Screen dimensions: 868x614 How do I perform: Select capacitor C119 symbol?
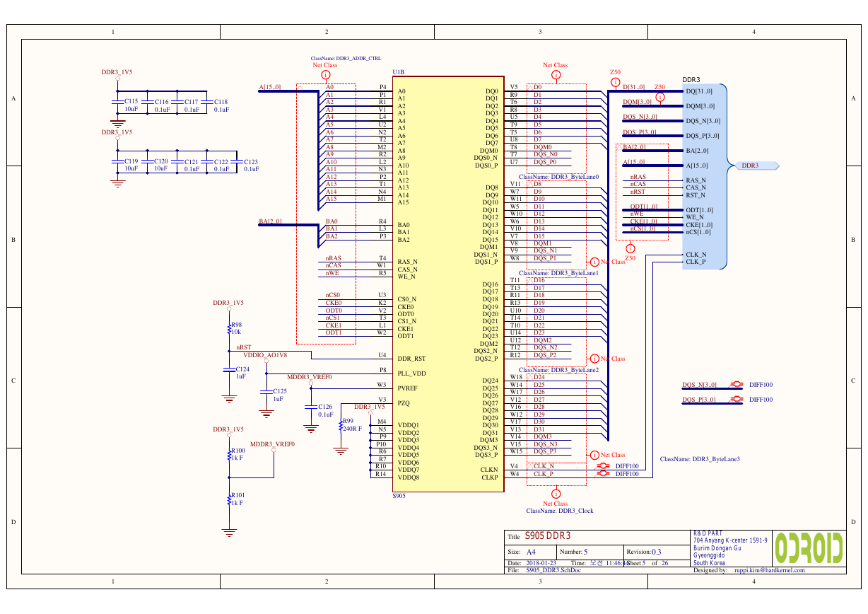tap(117, 161)
